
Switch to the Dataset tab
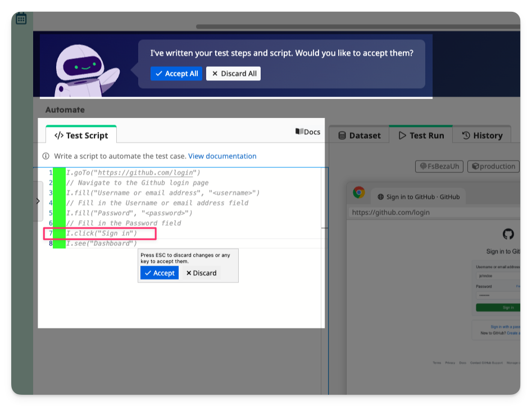pyautogui.click(x=359, y=135)
